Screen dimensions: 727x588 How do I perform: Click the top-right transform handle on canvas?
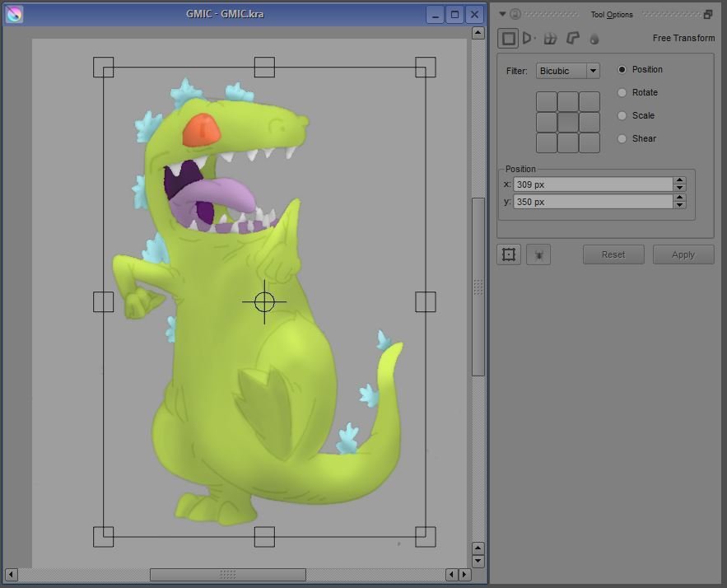pyautogui.click(x=425, y=68)
